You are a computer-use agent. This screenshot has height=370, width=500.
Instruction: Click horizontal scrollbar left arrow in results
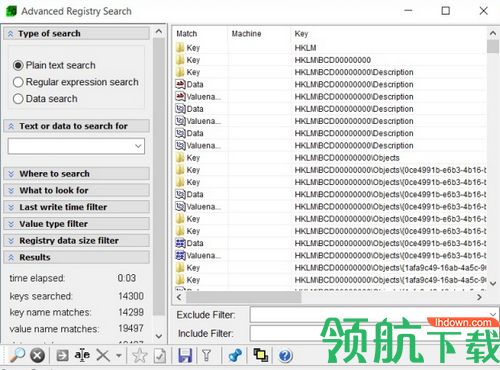point(179,297)
